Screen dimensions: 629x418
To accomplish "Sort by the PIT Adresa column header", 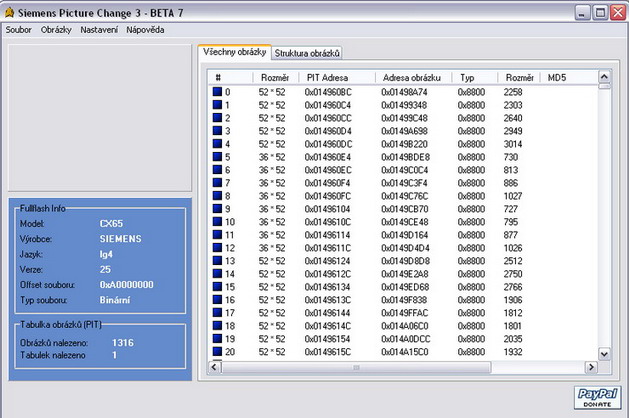I will 337,77.
